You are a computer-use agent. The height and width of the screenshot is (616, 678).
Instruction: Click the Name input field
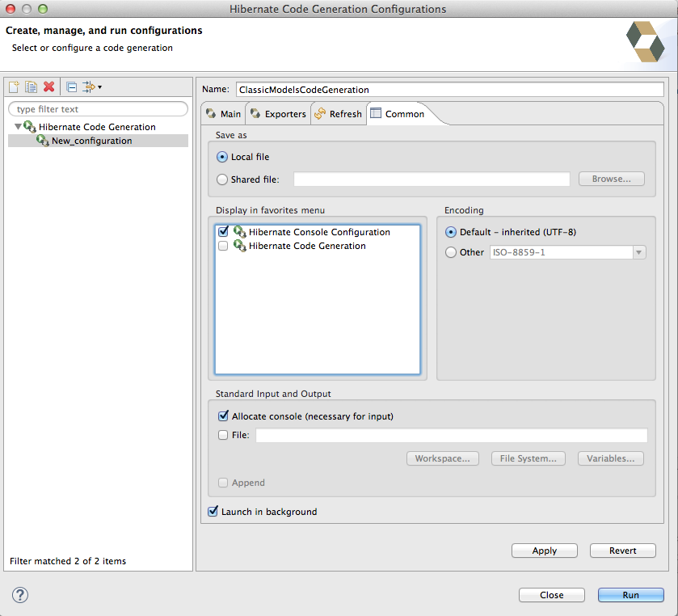tap(449, 90)
